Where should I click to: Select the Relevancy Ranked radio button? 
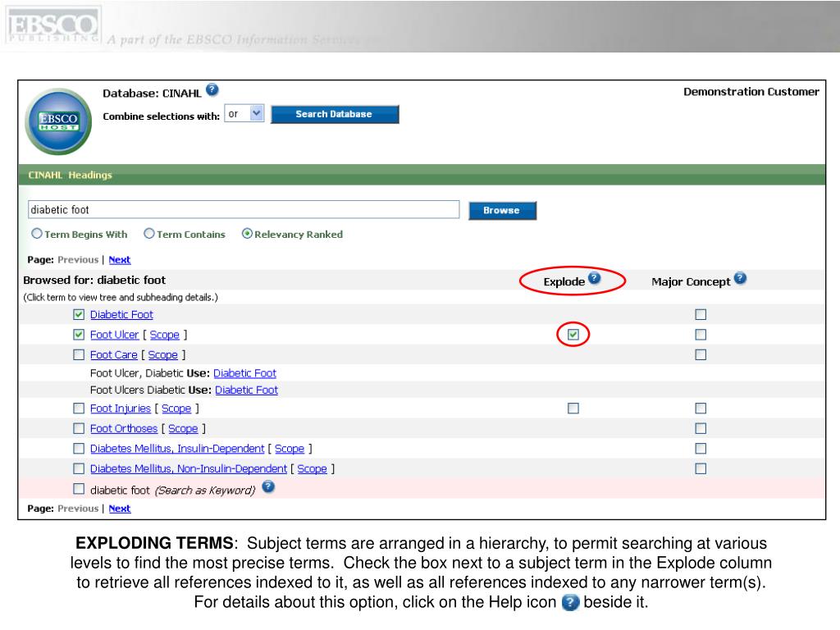click(247, 234)
